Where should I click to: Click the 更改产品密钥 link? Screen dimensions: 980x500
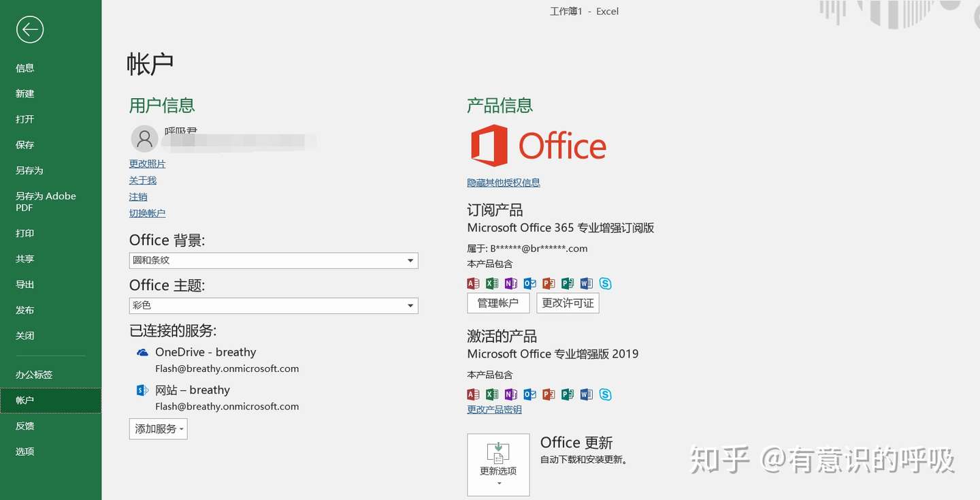[495, 409]
